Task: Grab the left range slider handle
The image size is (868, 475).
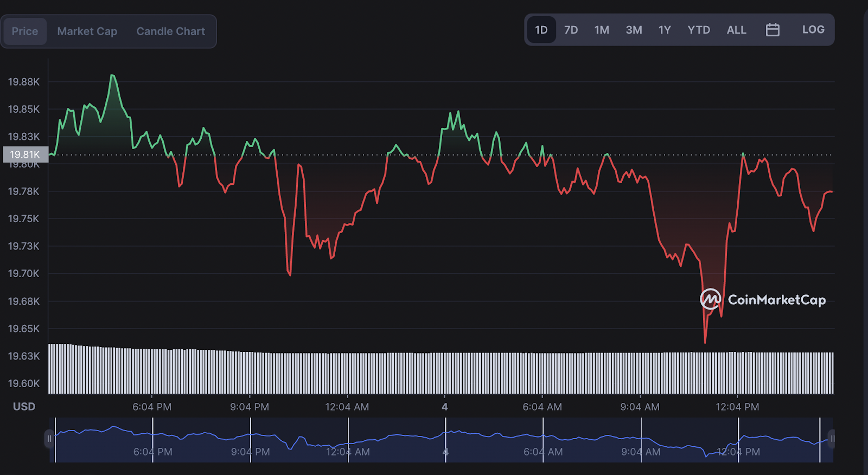Action: pyautogui.click(x=49, y=439)
